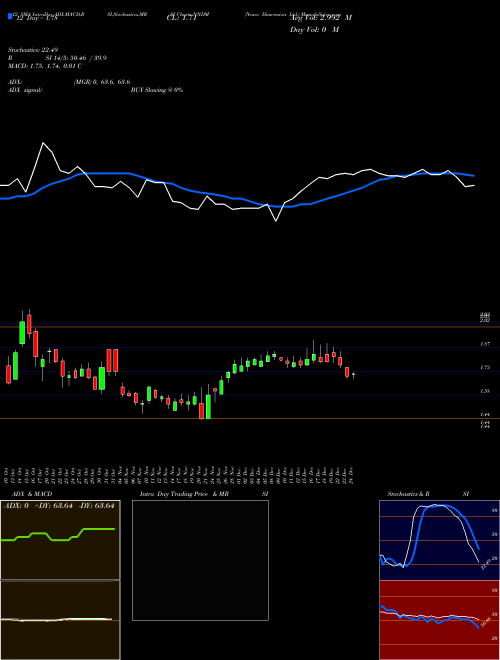Click the 'ADX: 0 +DY: 63.64 -DY: 63.64' readout
The image size is (500, 660).
click(59, 506)
